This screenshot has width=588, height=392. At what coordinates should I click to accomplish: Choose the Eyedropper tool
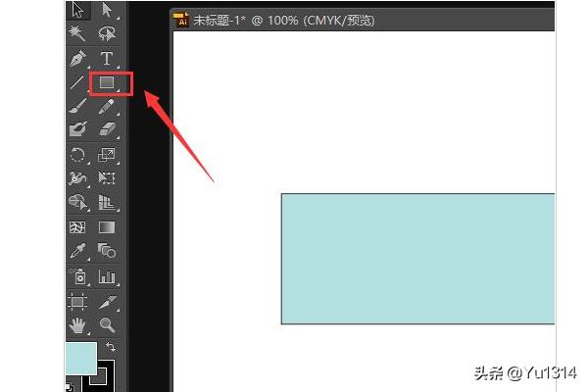pyautogui.click(x=77, y=251)
